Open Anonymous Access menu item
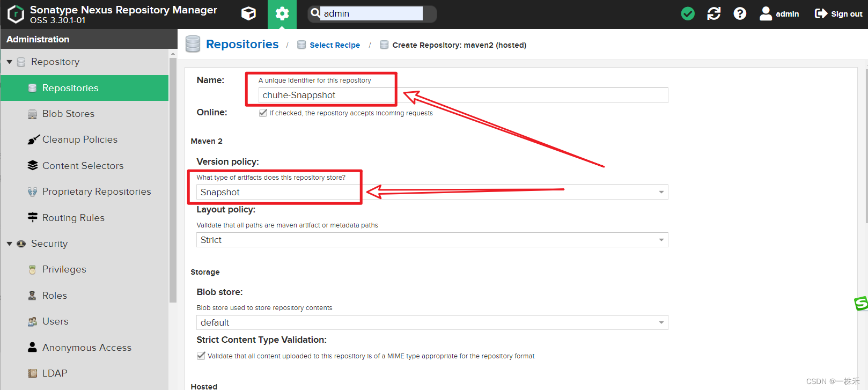Image resolution: width=868 pixels, height=390 pixels. [x=84, y=348]
